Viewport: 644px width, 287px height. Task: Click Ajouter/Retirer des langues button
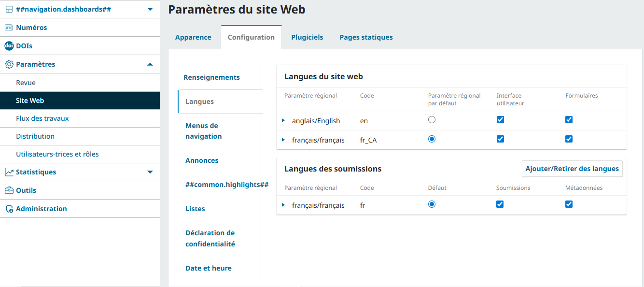tap(572, 169)
